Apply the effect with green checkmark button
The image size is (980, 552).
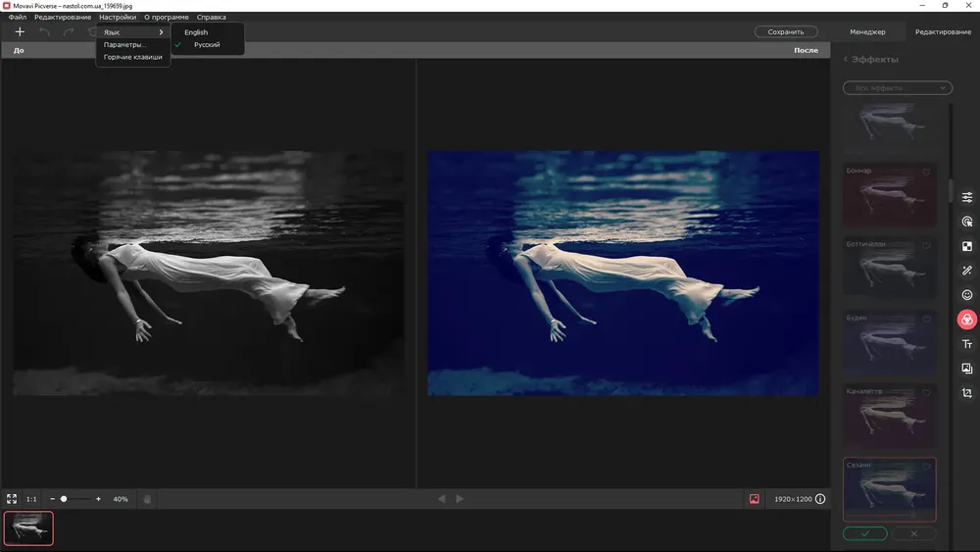click(x=864, y=533)
